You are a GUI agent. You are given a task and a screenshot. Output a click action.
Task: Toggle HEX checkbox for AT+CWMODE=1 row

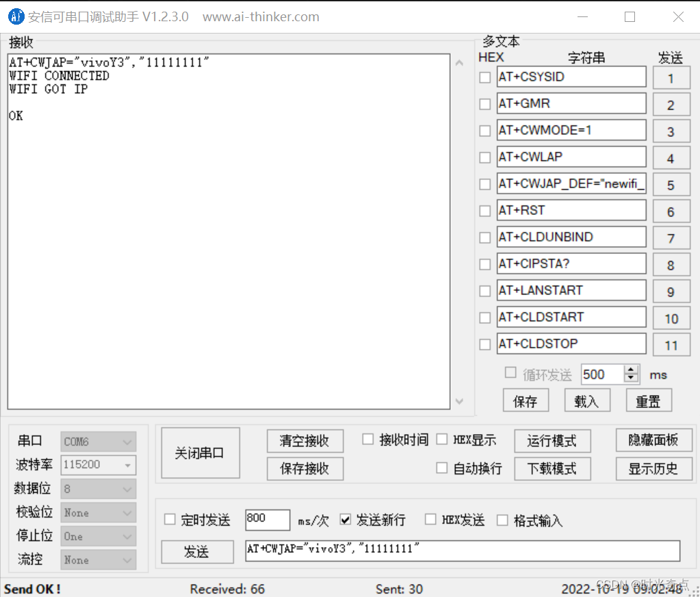point(485,131)
